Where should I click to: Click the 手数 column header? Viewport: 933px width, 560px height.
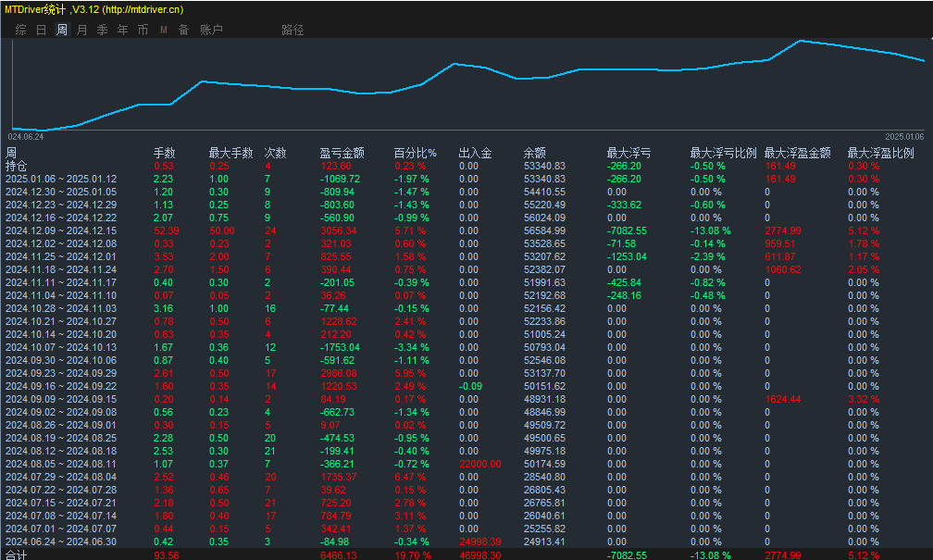pyautogui.click(x=164, y=153)
